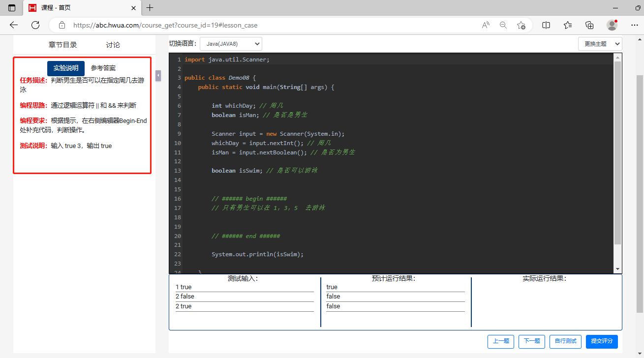Switch to the 章节目录 tab
This screenshot has height=358, width=644.
pyautogui.click(x=62, y=45)
